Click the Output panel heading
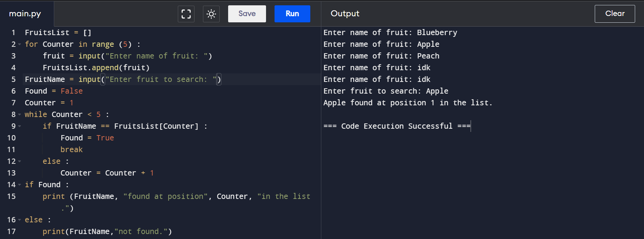Viewport: 644px width, 239px height. point(345,13)
